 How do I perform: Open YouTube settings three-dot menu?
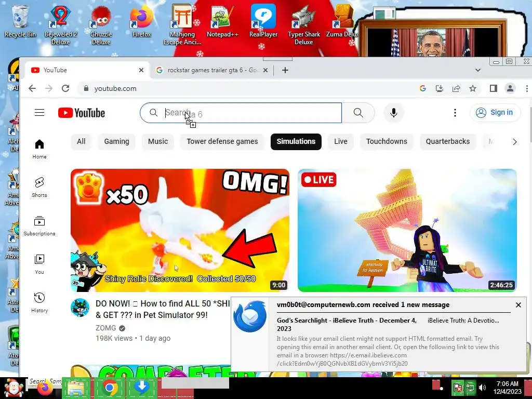tap(455, 113)
